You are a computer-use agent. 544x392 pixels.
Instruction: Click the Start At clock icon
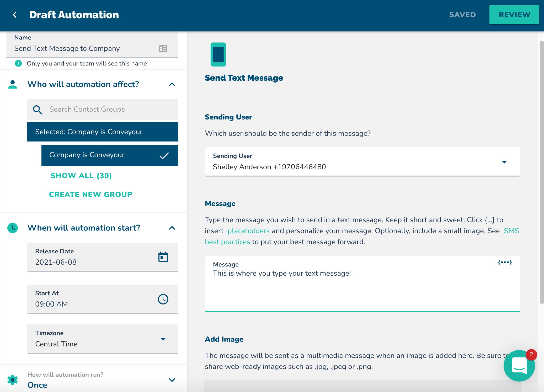pos(163,299)
